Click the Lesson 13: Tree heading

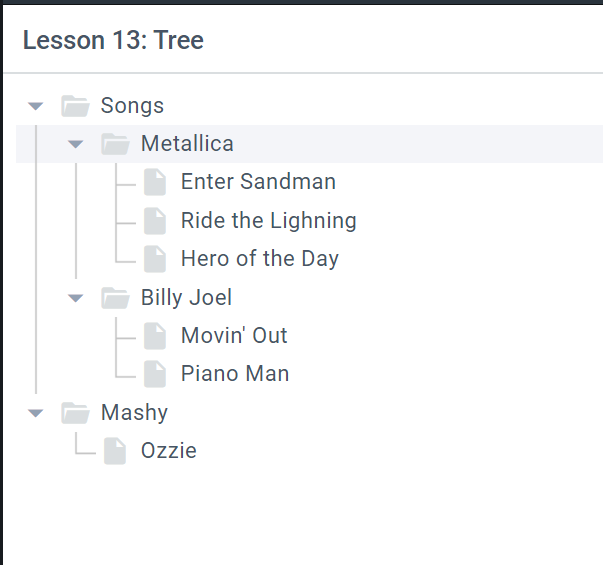coord(113,41)
